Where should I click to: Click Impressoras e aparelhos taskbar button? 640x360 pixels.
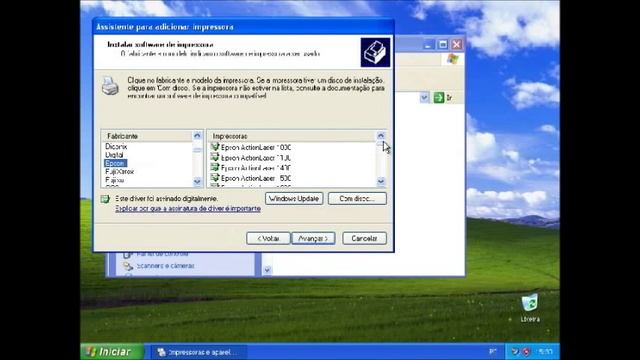(198, 352)
